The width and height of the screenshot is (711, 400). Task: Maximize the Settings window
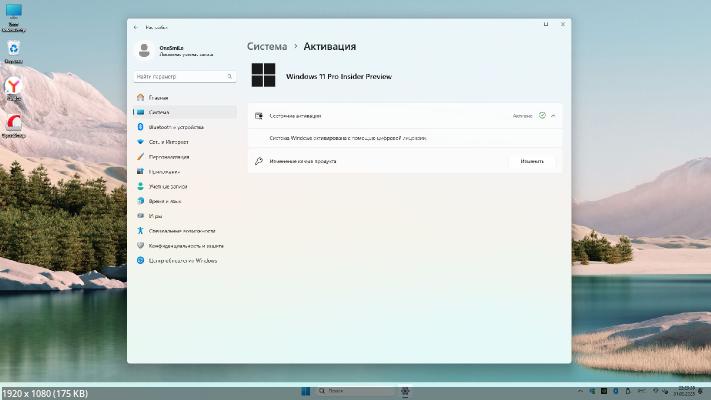[x=546, y=24]
